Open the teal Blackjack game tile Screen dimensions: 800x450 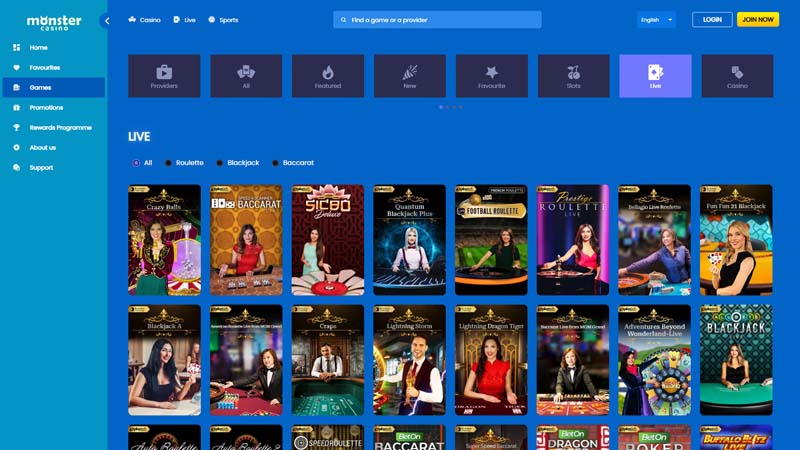click(736, 360)
